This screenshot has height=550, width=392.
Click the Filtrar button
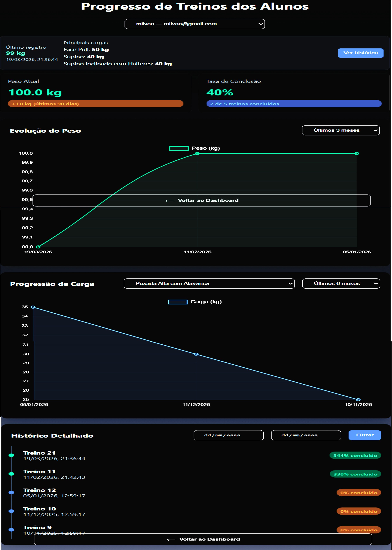click(x=365, y=435)
